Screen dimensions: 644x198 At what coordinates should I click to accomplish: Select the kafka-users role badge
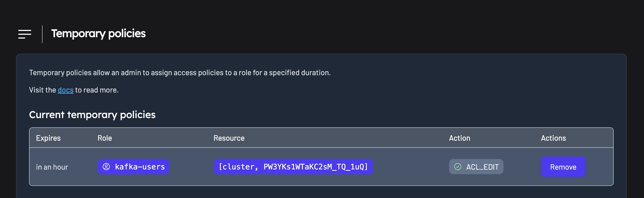coord(133,167)
